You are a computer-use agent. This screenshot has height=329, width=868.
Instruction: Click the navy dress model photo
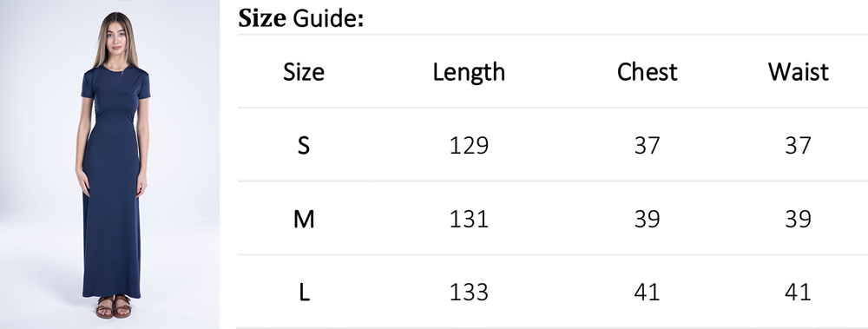tap(109, 165)
